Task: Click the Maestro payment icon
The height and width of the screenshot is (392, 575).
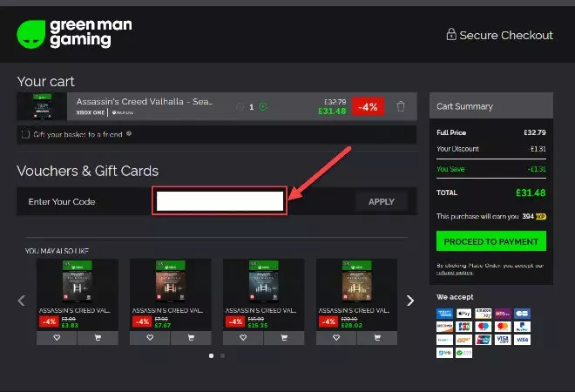Action: click(484, 327)
